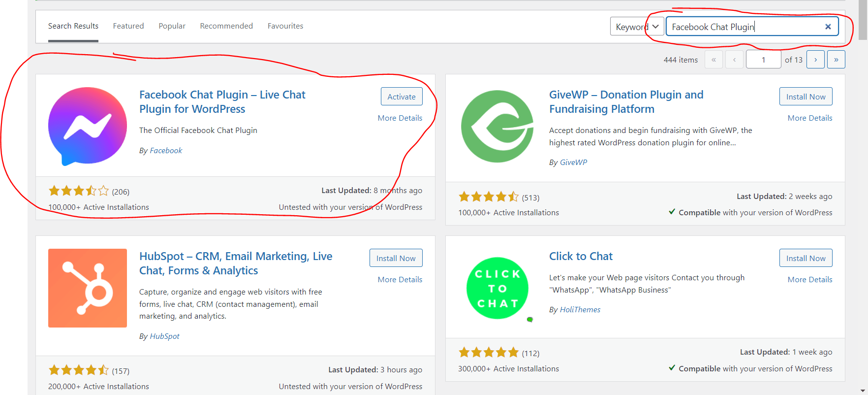
Task: Click the 444 items count text
Action: point(681,60)
